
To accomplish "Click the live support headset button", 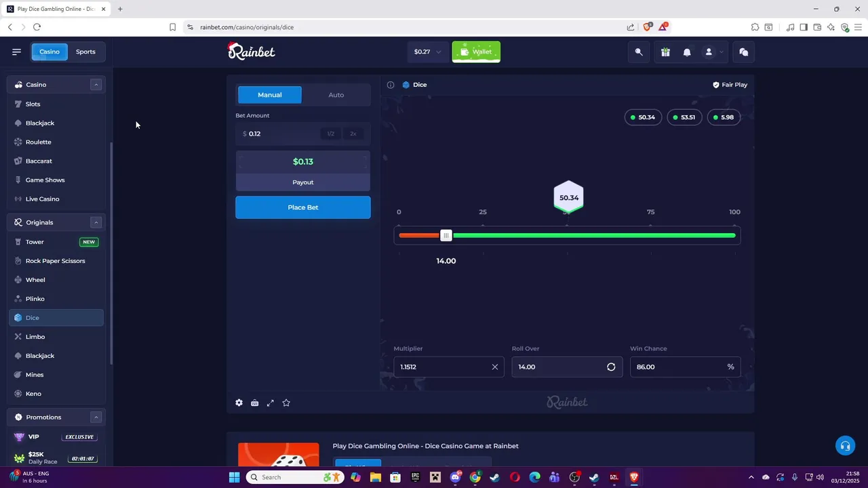I will click(x=845, y=445).
